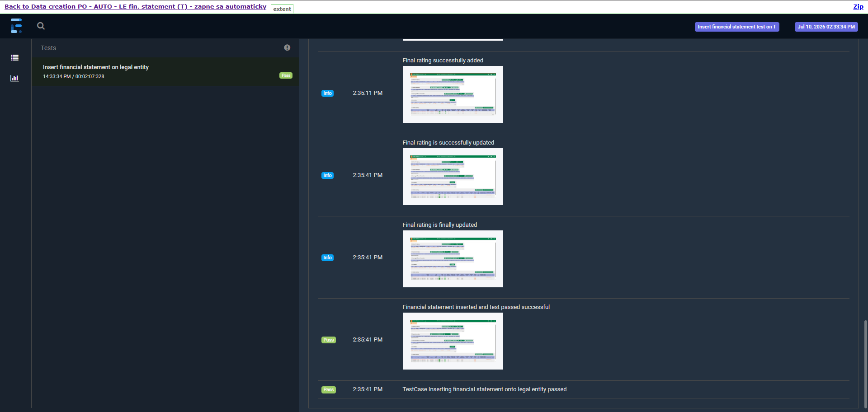Click the Insert financial statement test badge
Image resolution: width=868 pixels, height=412 pixels.
(x=737, y=27)
